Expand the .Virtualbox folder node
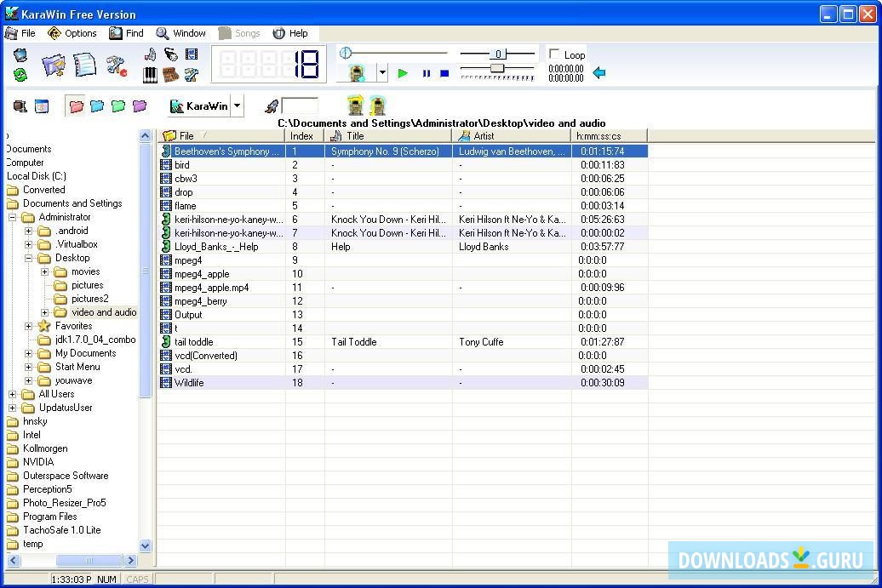Image resolution: width=882 pixels, height=588 pixels. pos(28,244)
